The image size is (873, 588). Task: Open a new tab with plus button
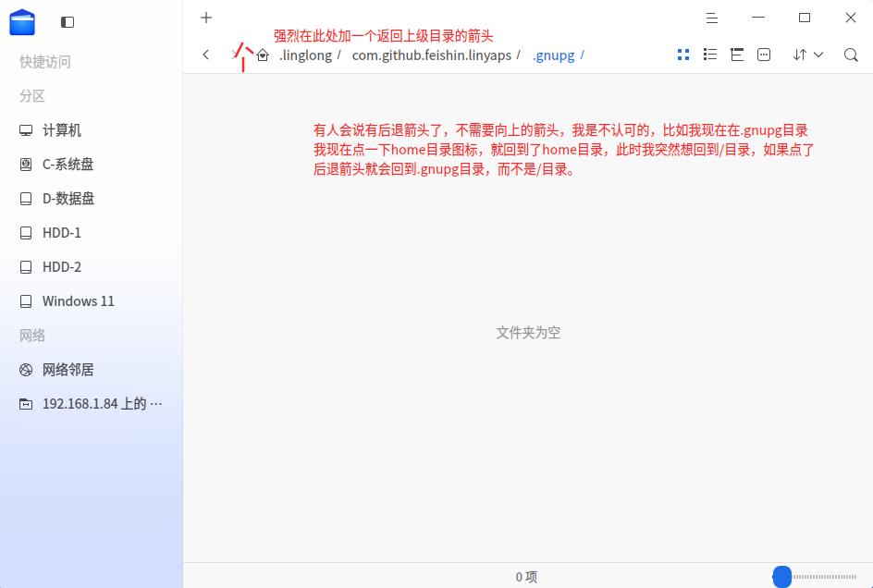pos(206,18)
